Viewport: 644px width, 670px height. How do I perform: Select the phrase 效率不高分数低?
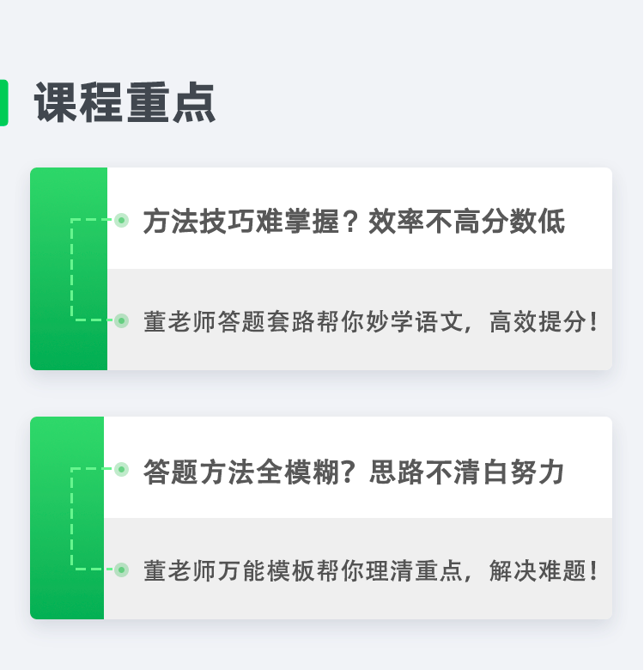(x=467, y=222)
